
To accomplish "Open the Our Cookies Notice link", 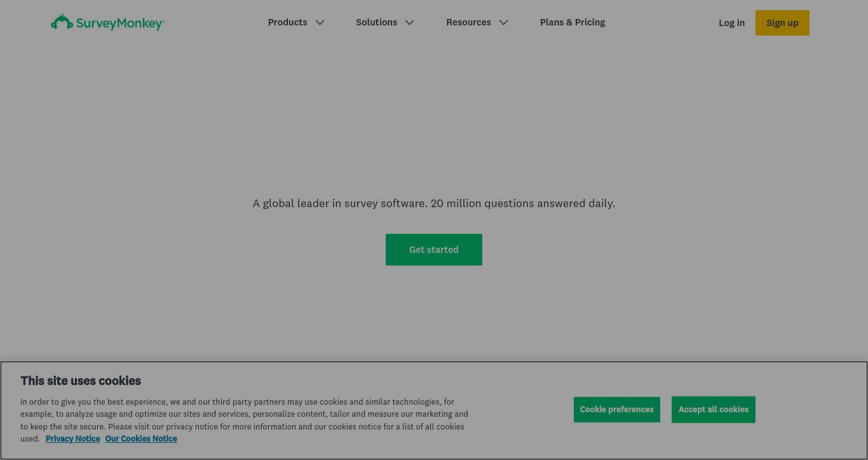I will tap(141, 439).
